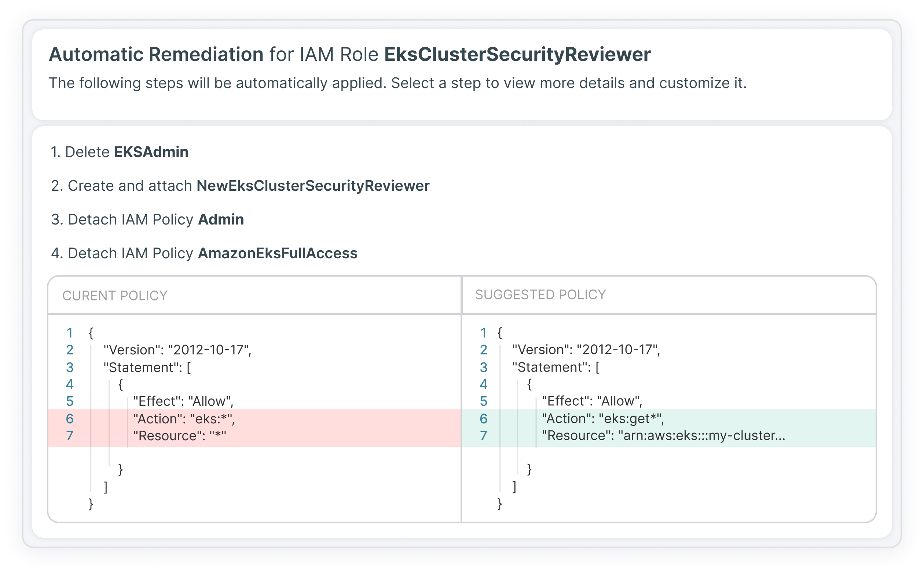
Task: Click line number 1 in suggested policy
Action: point(483,333)
